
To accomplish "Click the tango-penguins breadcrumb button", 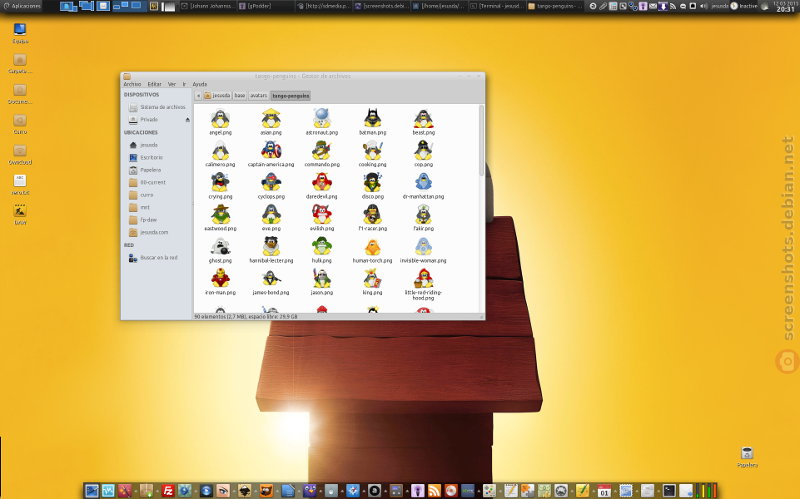I will (290, 95).
